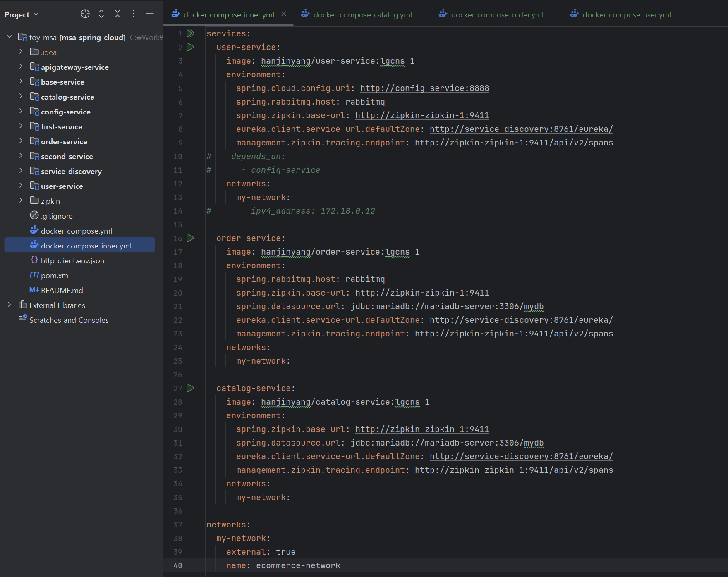Run catalog-service from the gutter icon
This screenshot has height=577, width=728.
coord(191,388)
